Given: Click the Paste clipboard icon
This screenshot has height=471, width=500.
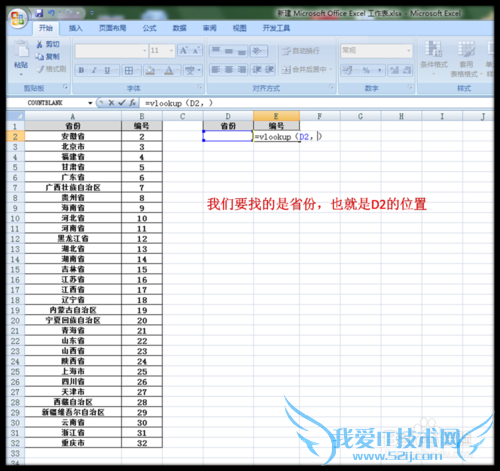Looking at the screenshot, I should pos(21,49).
